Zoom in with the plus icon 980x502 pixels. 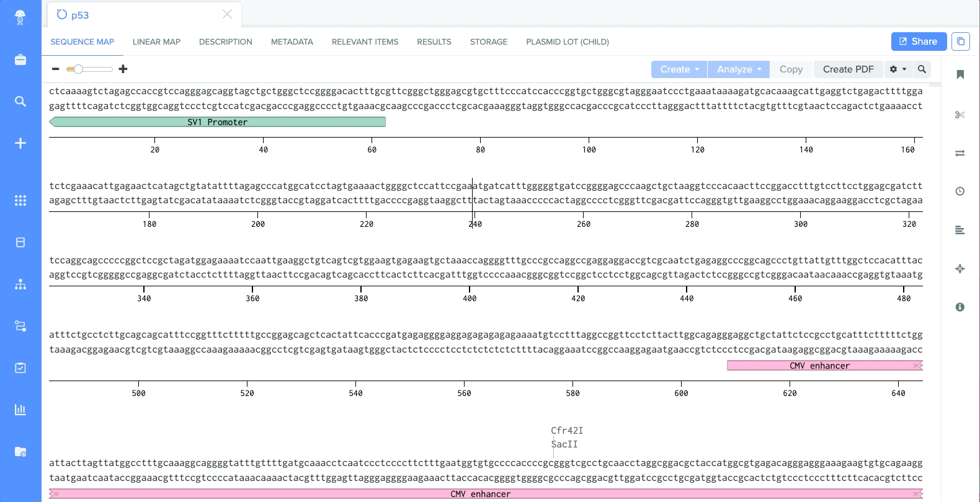pos(123,69)
